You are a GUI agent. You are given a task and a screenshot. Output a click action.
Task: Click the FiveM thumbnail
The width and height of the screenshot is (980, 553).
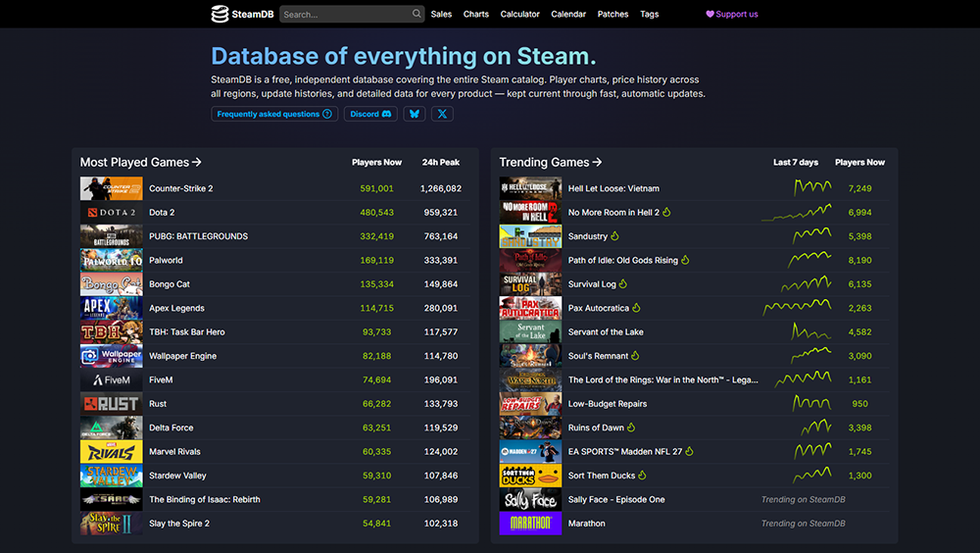pos(112,379)
